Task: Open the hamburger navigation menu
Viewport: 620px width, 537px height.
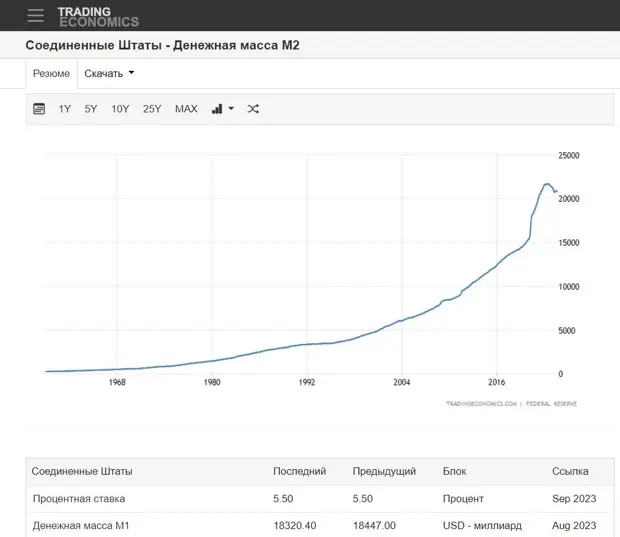Action: 36,16
